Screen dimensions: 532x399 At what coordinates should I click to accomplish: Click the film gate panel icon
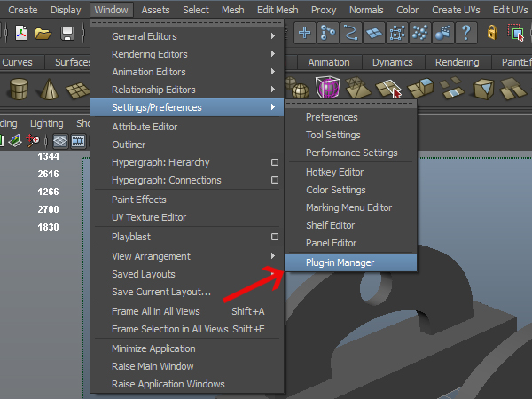[x=78, y=141]
